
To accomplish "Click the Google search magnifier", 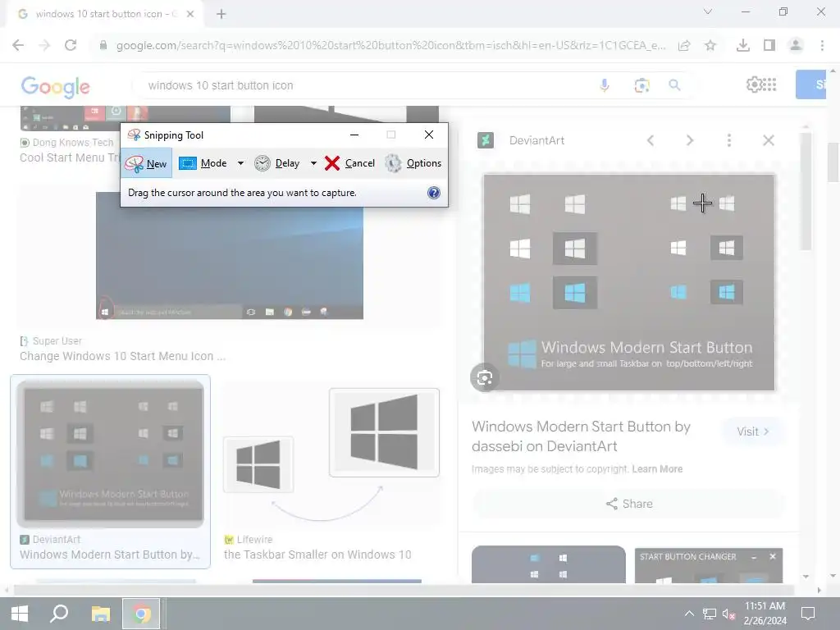I will (x=674, y=85).
